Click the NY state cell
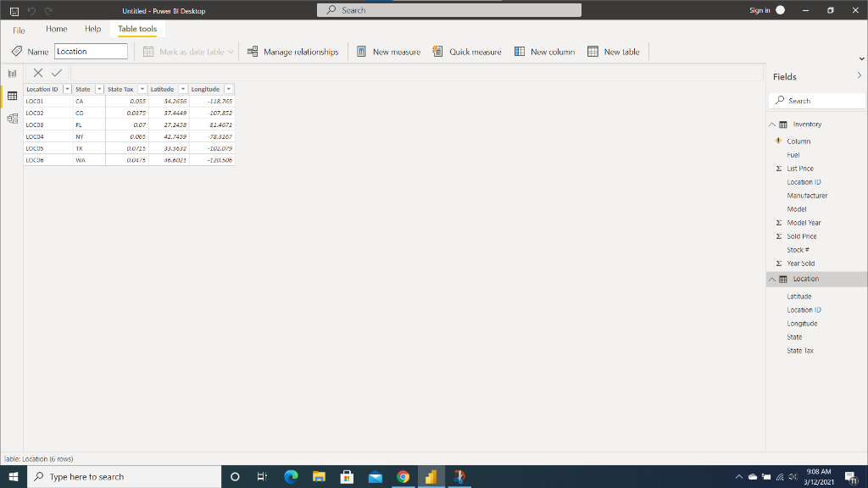 point(89,136)
